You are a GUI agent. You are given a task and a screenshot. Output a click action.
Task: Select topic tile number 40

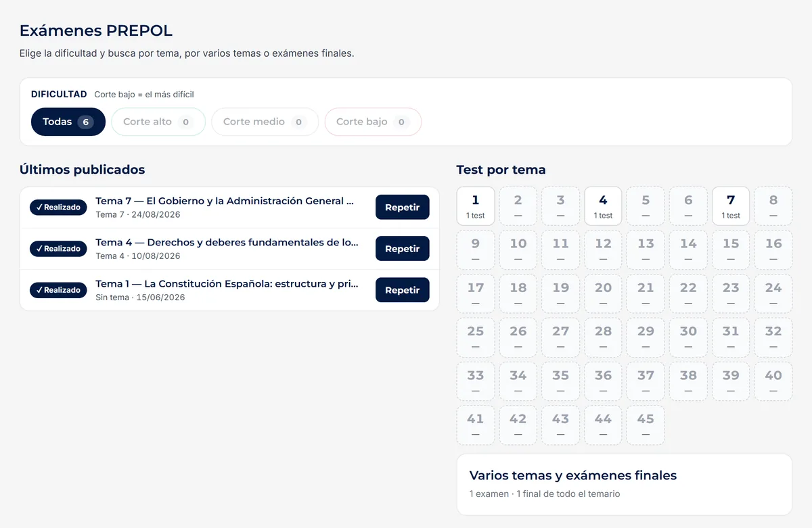(x=773, y=382)
